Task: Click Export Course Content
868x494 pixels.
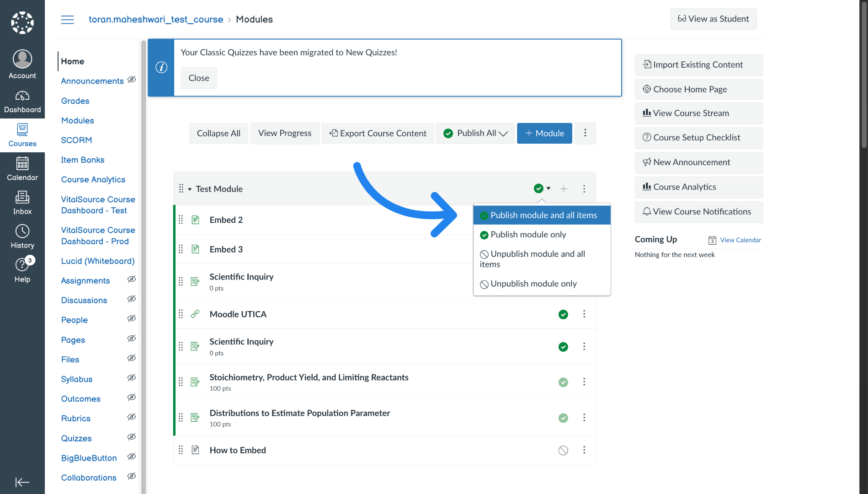Action: (x=378, y=133)
